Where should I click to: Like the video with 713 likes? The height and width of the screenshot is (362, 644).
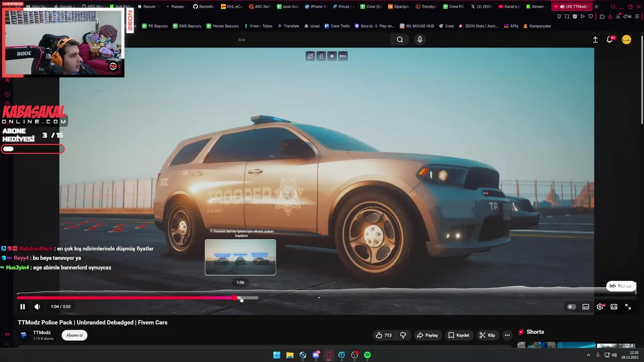[383, 335]
